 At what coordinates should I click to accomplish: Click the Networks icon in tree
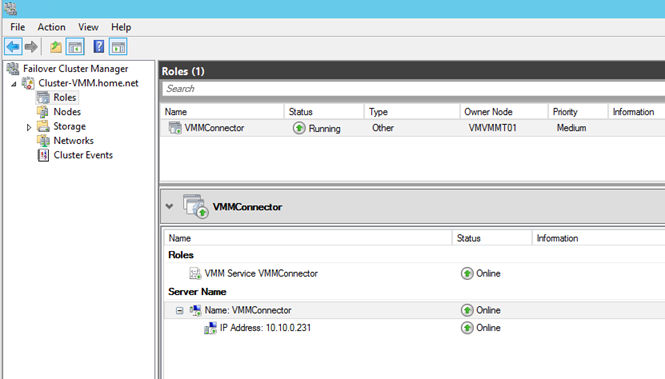(x=43, y=141)
